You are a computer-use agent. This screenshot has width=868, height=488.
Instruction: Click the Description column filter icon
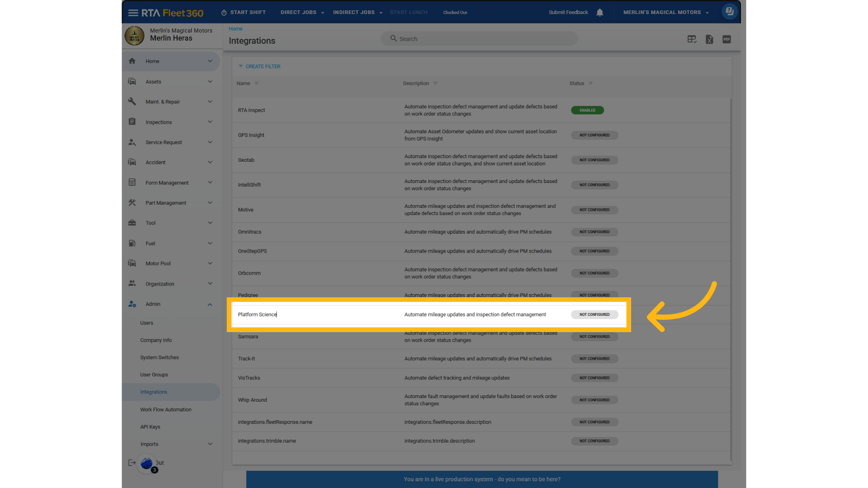click(435, 84)
